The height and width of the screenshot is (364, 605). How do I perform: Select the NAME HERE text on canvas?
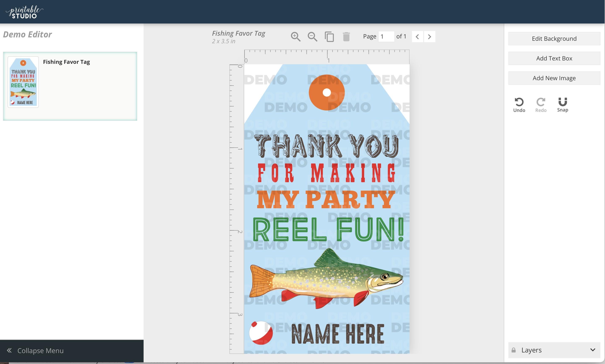point(338,334)
